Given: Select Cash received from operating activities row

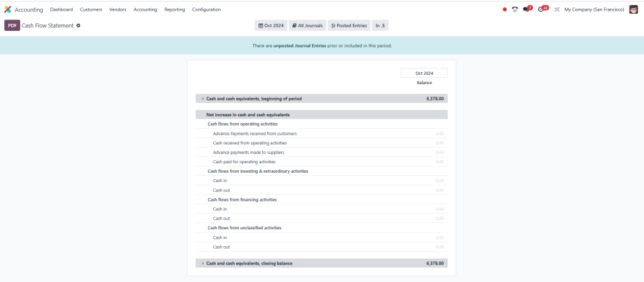Looking at the screenshot, I should [321, 143].
